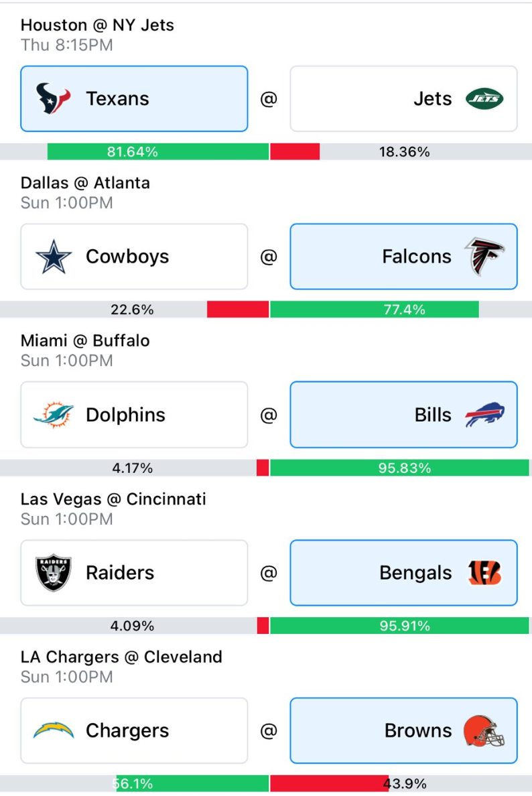Click the Chargers lightning bolt logo
This screenshot has height=796, width=532.
[x=54, y=730]
